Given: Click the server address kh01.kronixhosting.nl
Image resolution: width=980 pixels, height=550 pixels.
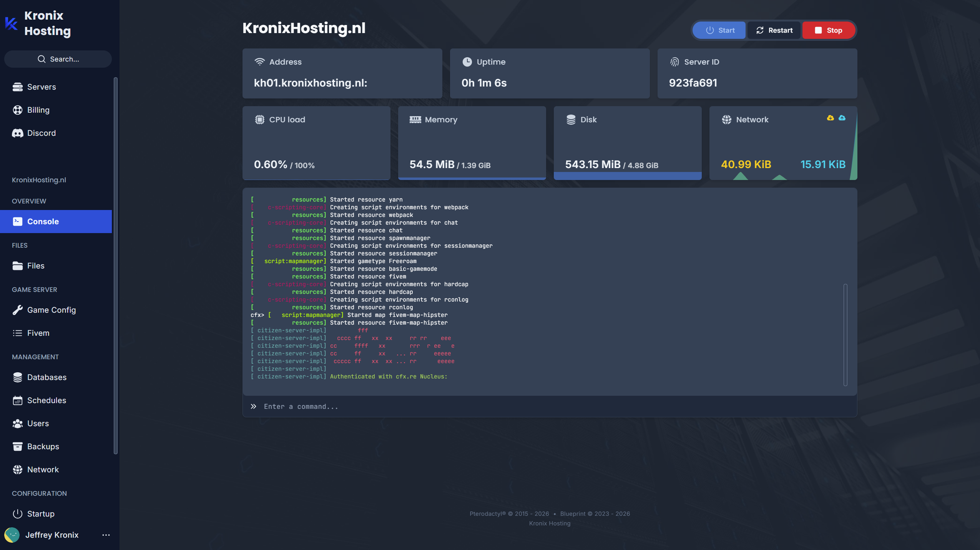Looking at the screenshot, I should (x=311, y=83).
